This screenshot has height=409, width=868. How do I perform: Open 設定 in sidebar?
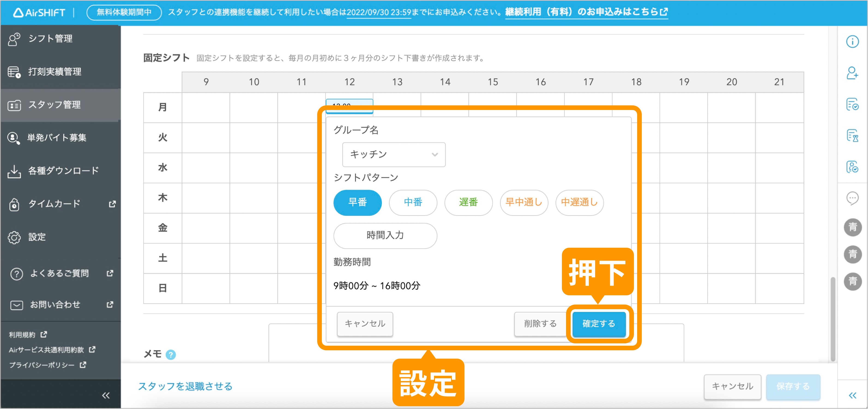point(60,237)
